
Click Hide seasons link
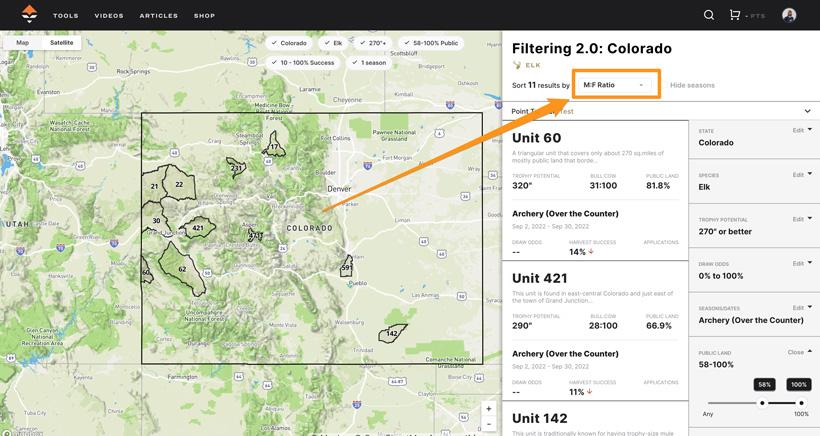point(692,85)
